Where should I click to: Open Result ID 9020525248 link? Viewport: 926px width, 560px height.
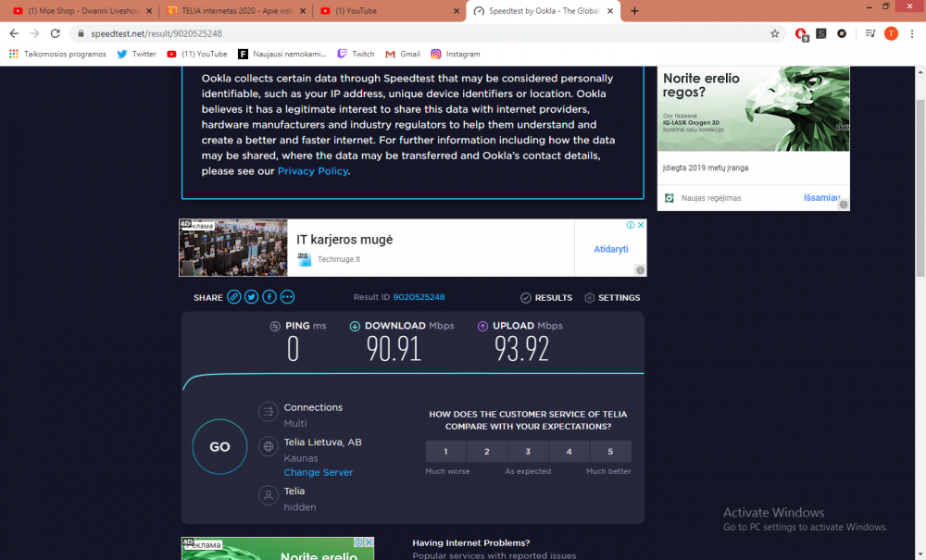tap(419, 297)
